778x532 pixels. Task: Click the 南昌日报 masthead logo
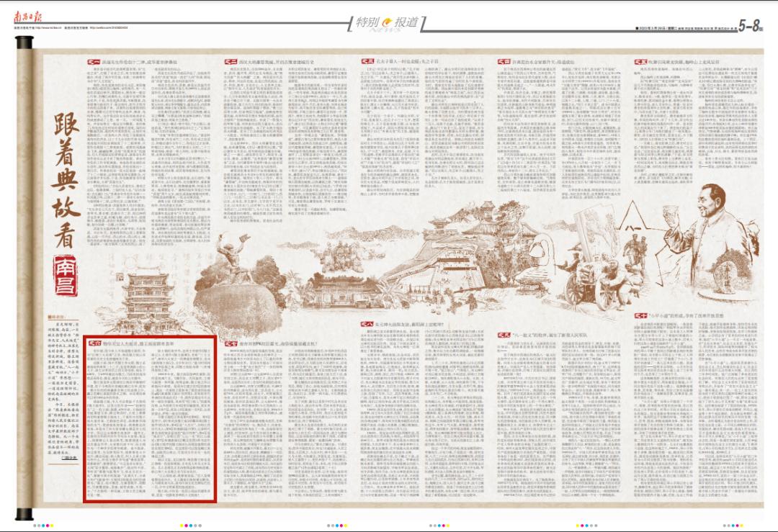click(x=28, y=17)
